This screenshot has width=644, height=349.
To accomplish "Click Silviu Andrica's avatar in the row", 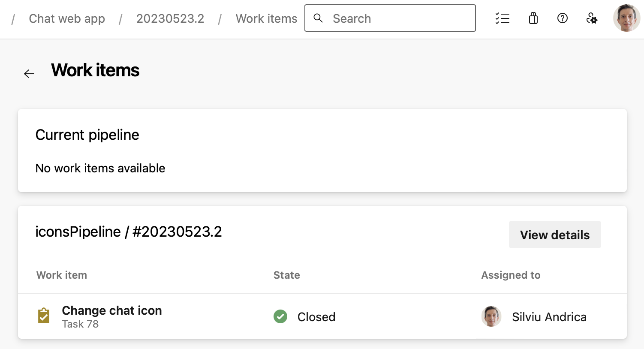I will [x=491, y=316].
